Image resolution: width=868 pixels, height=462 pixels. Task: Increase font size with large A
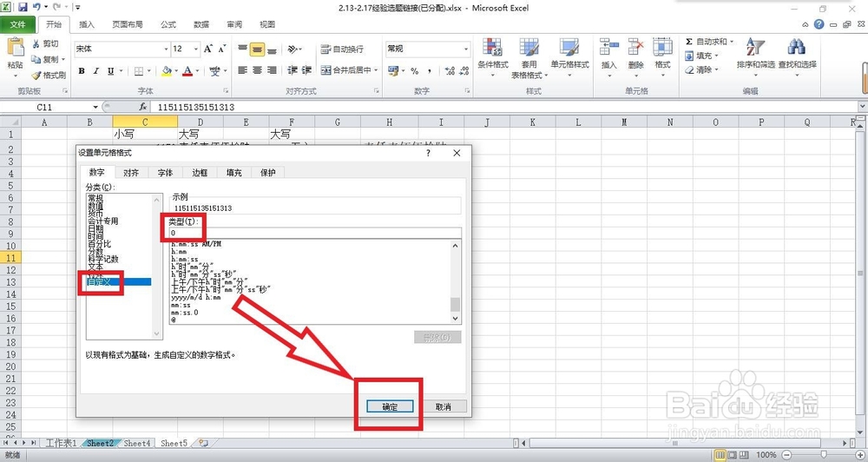coord(208,49)
